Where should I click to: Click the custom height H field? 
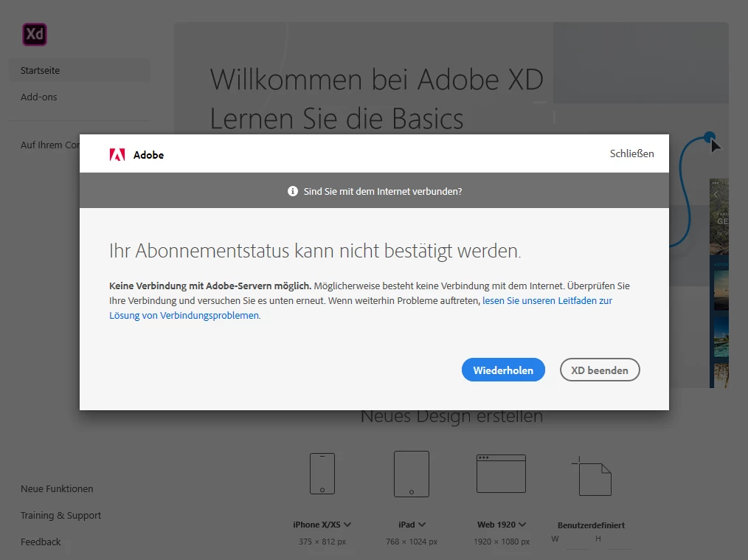point(619,540)
